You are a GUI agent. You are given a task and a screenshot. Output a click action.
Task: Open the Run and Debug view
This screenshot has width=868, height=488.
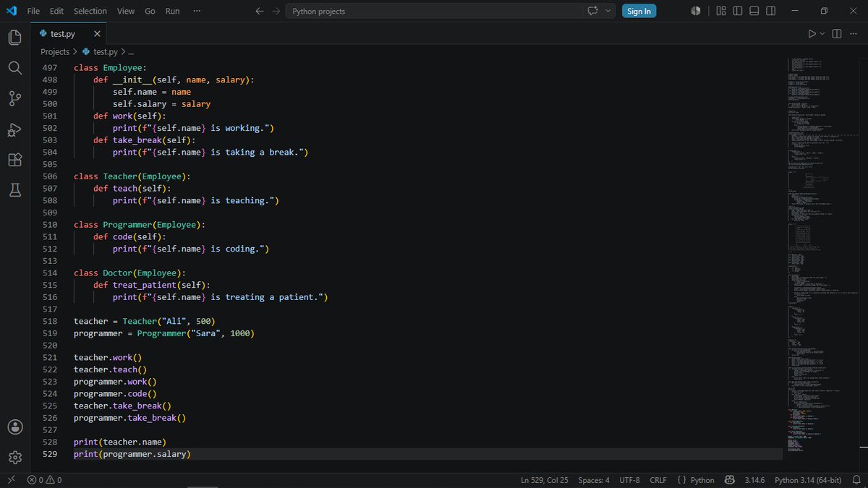15,129
